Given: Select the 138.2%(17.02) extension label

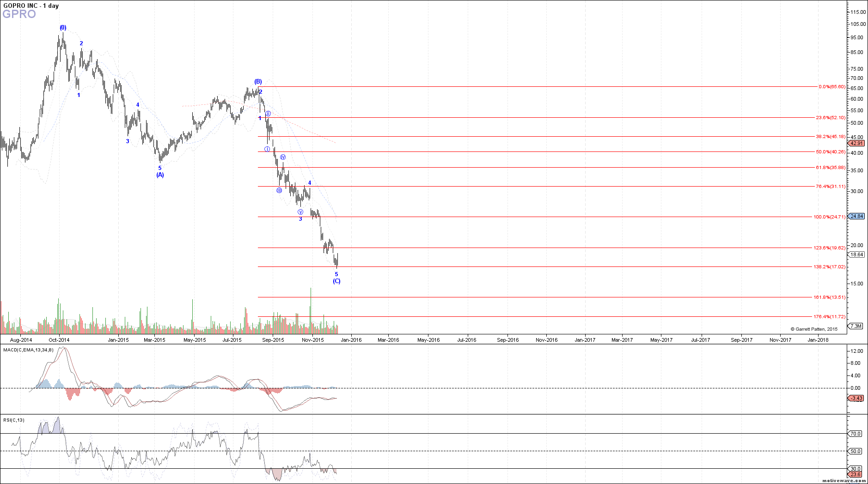Looking at the screenshot, I should 830,267.
